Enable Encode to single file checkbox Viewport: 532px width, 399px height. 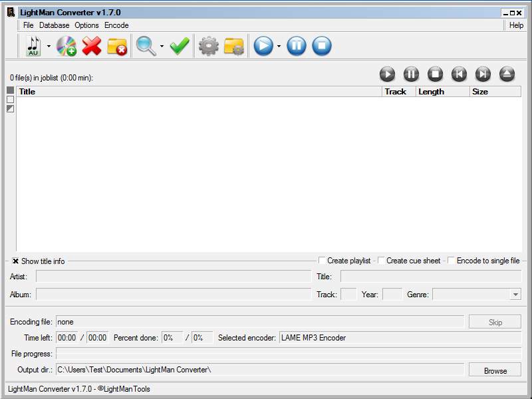pos(452,261)
